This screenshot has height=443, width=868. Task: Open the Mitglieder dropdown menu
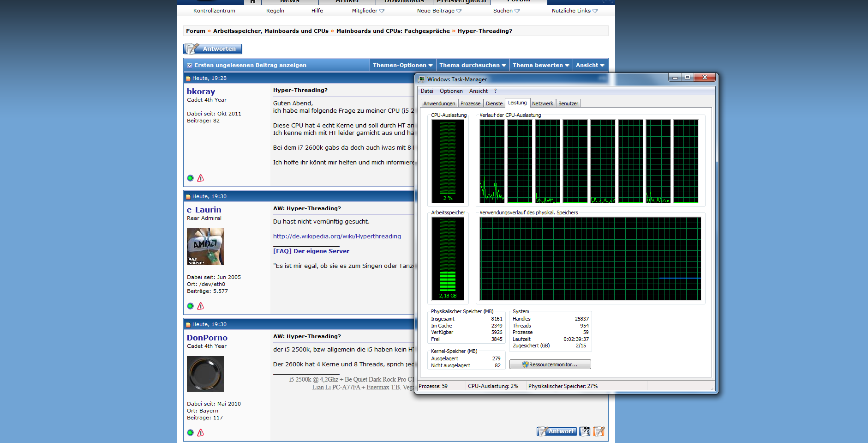368,11
